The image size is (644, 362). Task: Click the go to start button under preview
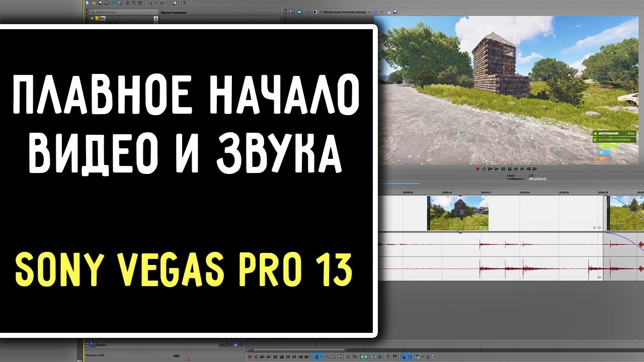coord(516,169)
